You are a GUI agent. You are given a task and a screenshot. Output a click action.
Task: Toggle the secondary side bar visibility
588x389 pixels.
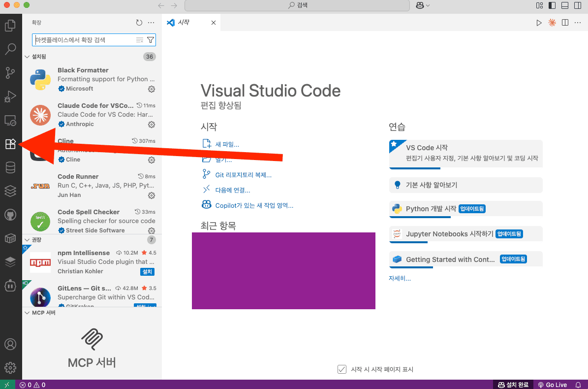(x=578, y=5)
